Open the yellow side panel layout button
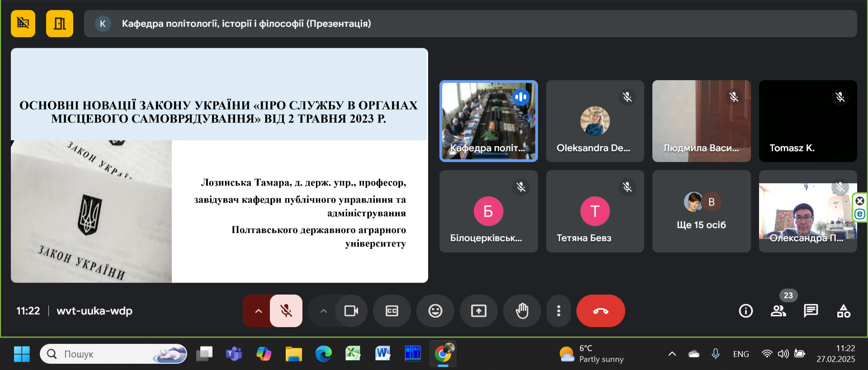The image size is (868, 370). coord(59,24)
